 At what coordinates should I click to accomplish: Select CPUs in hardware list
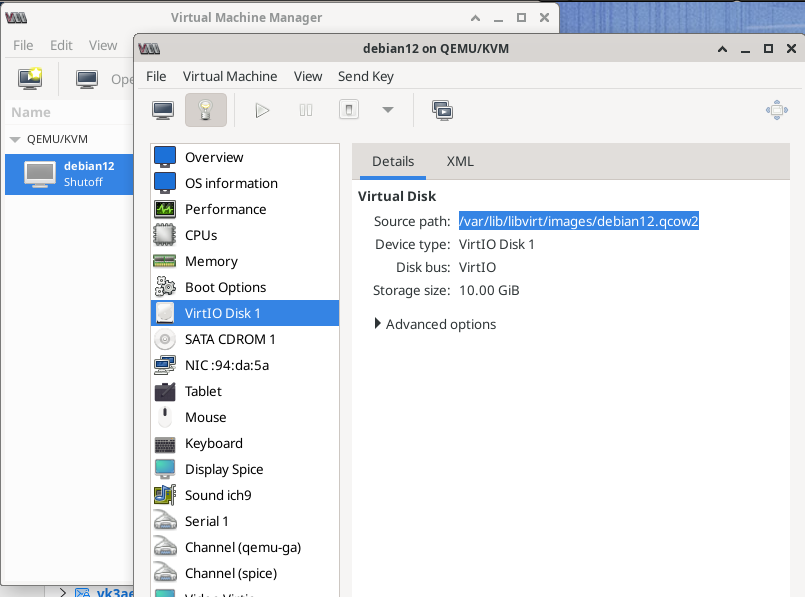click(x=245, y=235)
